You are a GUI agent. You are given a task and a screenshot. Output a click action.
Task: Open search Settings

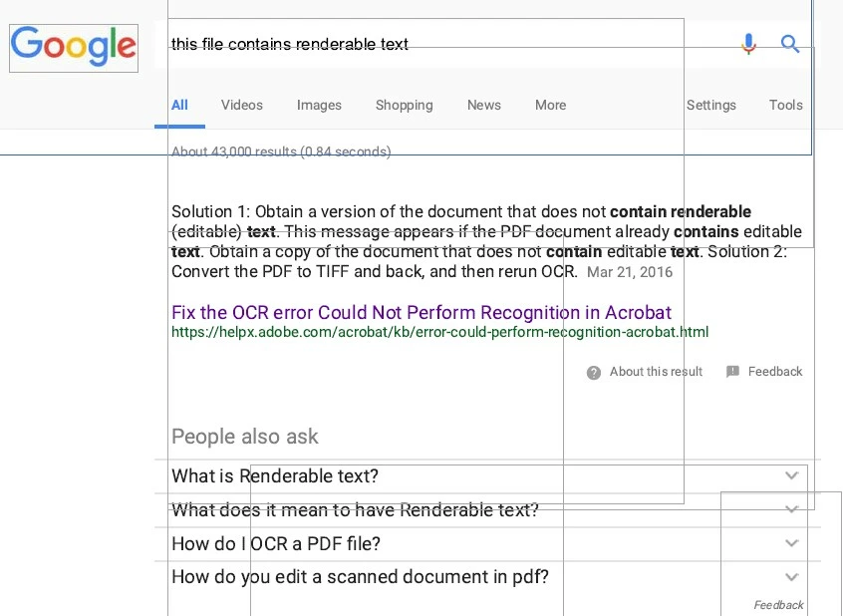(710, 105)
